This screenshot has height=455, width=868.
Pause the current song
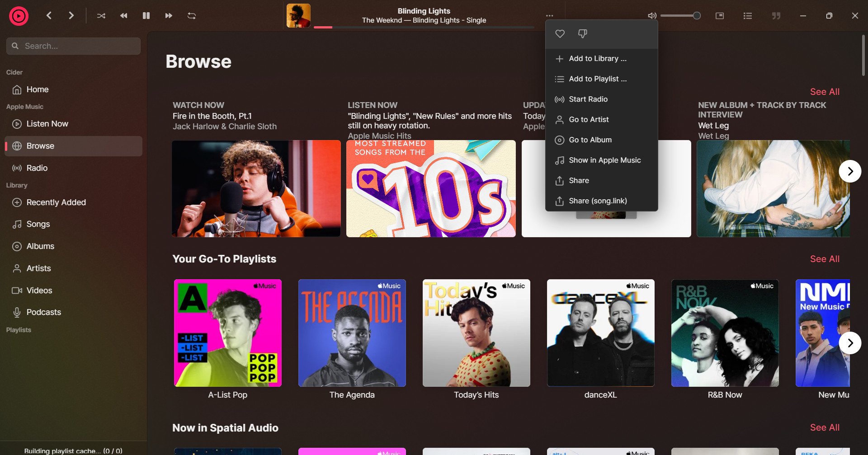click(x=146, y=16)
